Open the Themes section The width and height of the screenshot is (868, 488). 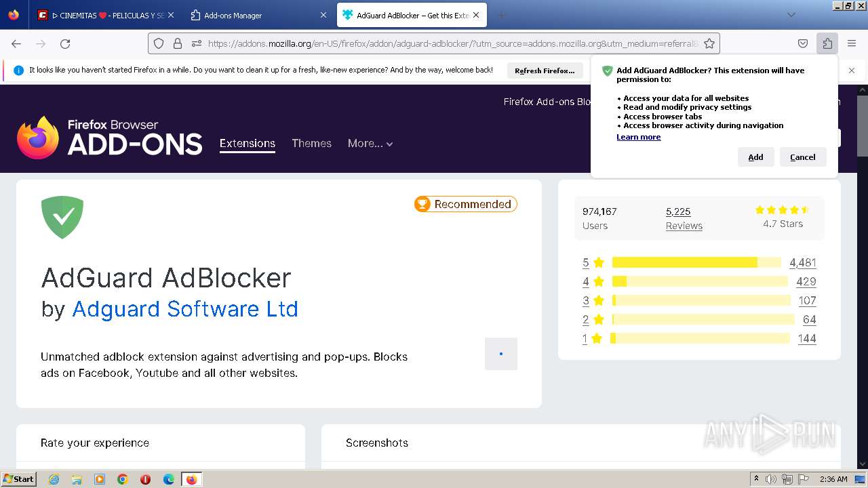point(311,144)
